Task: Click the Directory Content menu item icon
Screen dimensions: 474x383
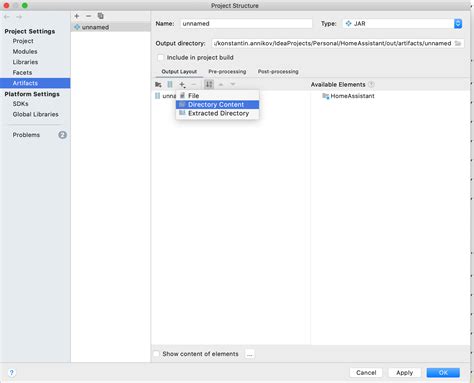Action: coord(182,105)
